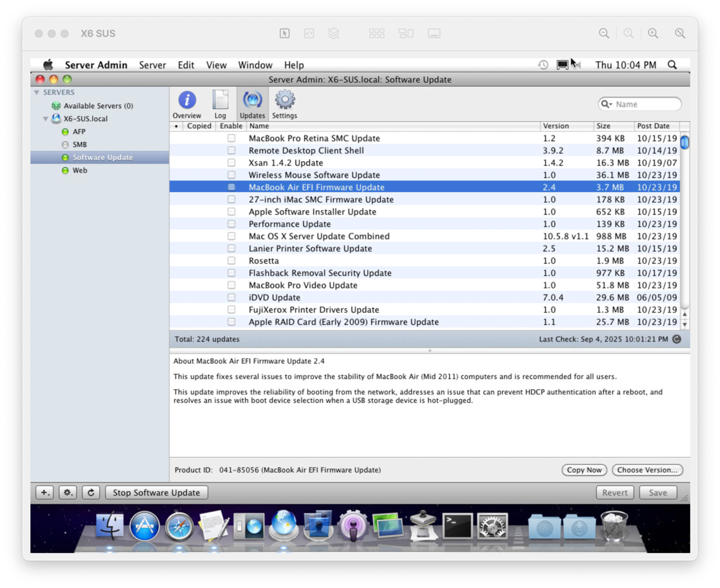The height and width of the screenshot is (588, 720).
Task: Click the refresh arrow button
Action: [91, 493]
